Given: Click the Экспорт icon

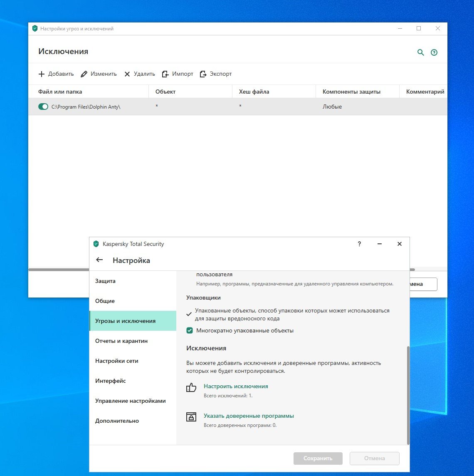Looking at the screenshot, I should [203, 74].
